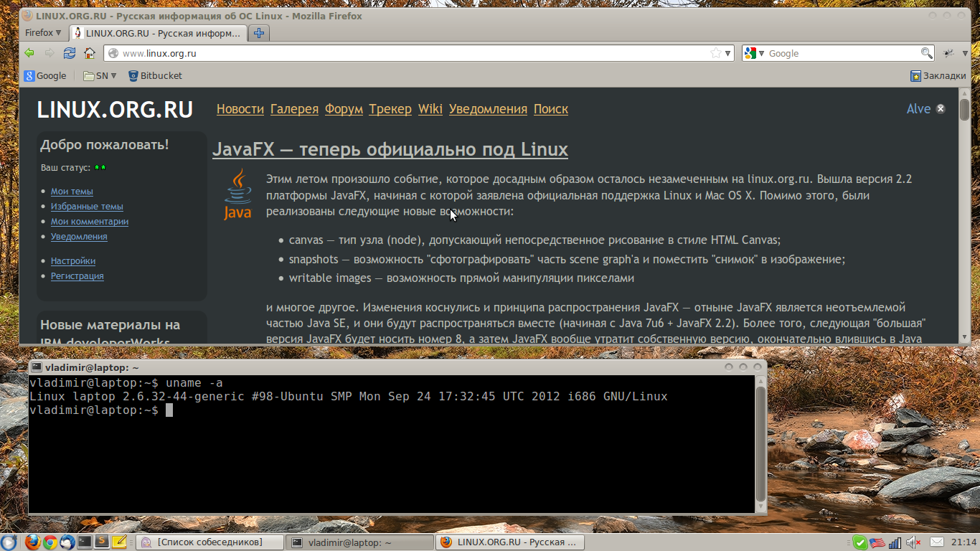The width and height of the screenshot is (980, 551).
Task: Open the Google bookmark in bookmarks toolbar
Action: pyautogui.click(x=45, y=75)
